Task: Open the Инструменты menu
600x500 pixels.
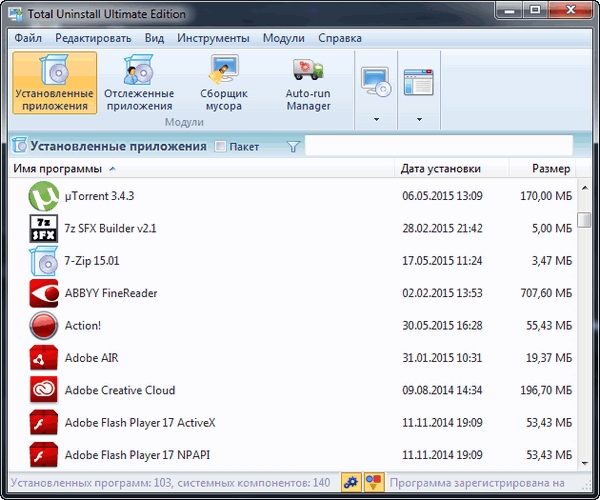Action: pos(213,38)
